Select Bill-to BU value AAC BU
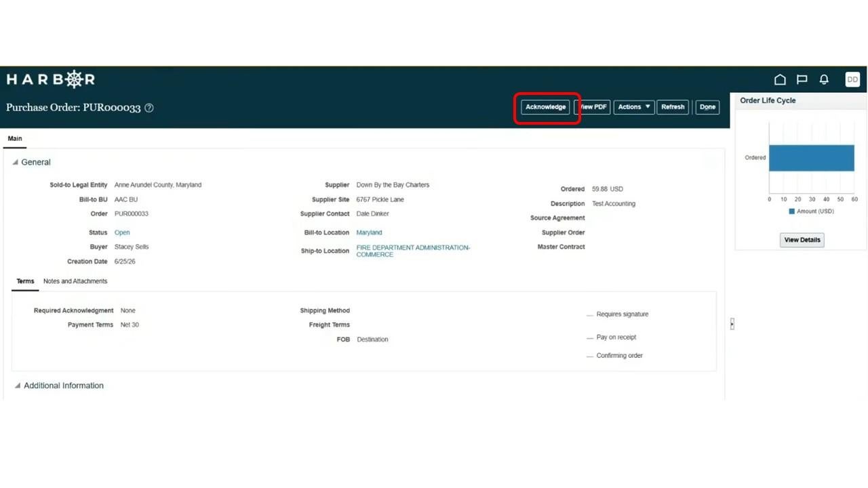The width and height of the screenshot is (868, 488). pyautogui.click(x=126, y=199)
